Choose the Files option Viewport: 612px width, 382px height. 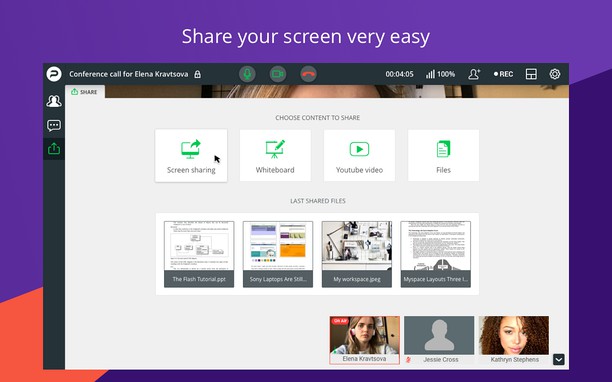click(443, 155)
